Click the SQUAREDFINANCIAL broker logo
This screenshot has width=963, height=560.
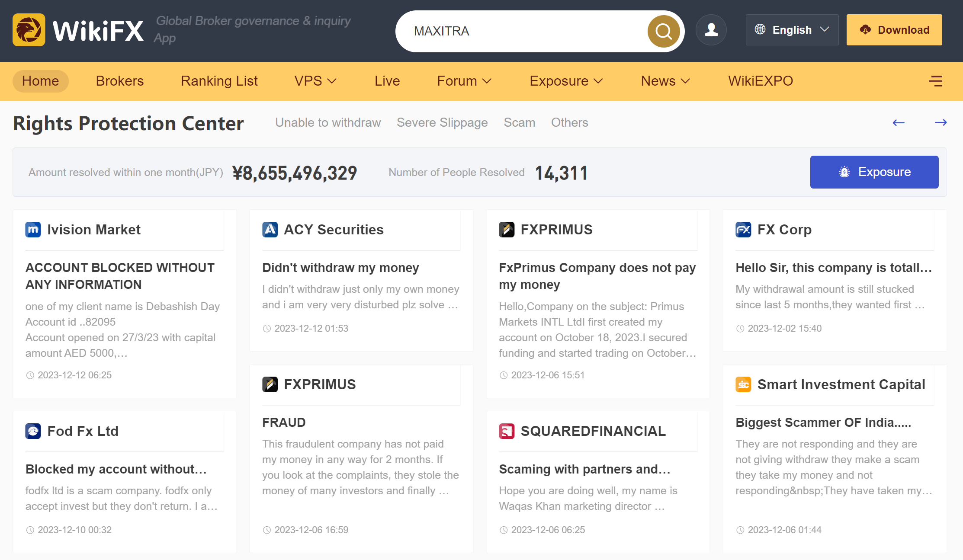[507, 431]
